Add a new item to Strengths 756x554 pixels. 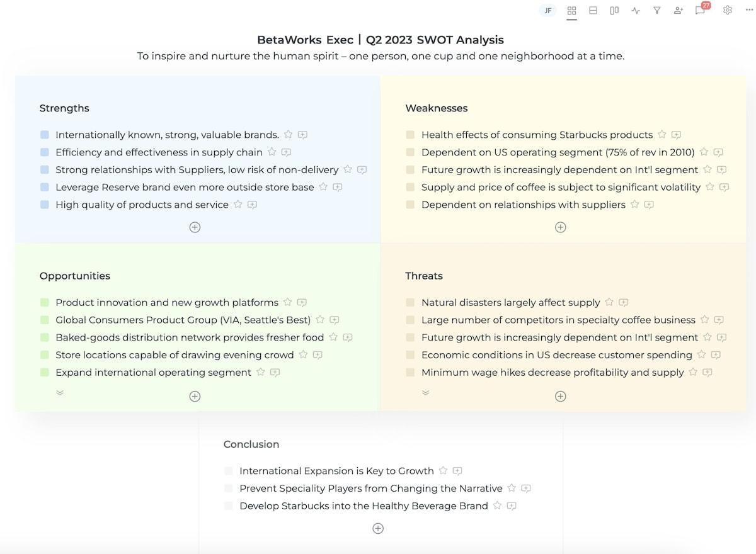tap(195, 227)
